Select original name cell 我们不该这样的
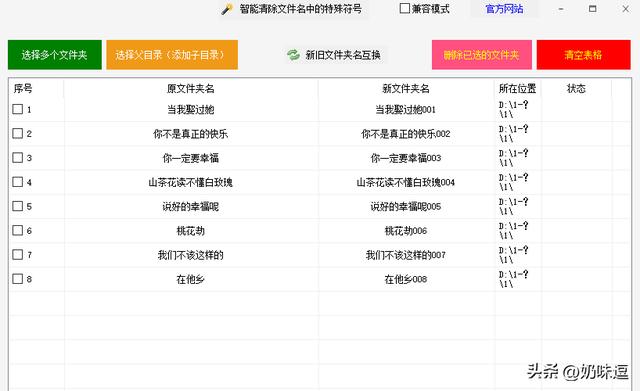Image resolution: width=640 pixels, height=391 pixels. pyautogui.click(x=191, y=255)
